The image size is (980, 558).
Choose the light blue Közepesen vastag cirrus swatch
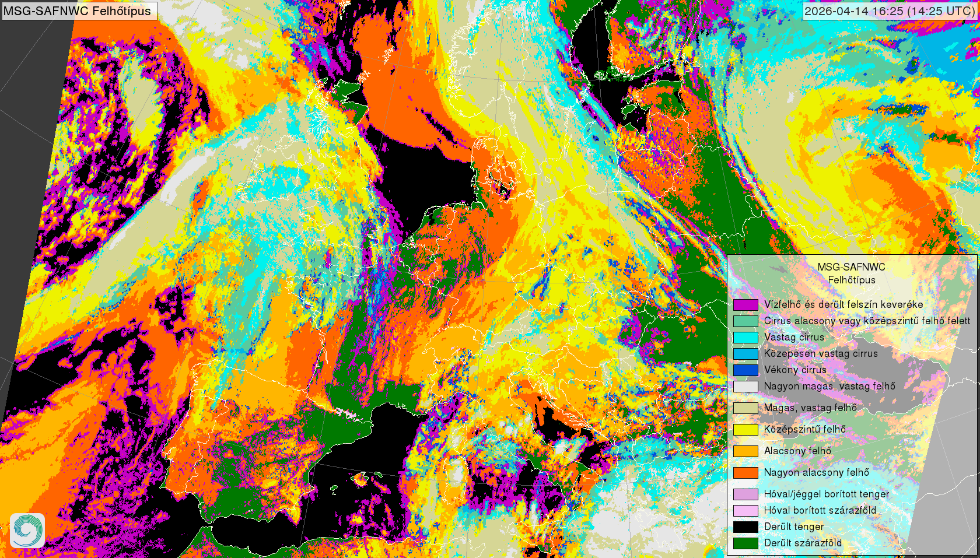tap(745, 353)
